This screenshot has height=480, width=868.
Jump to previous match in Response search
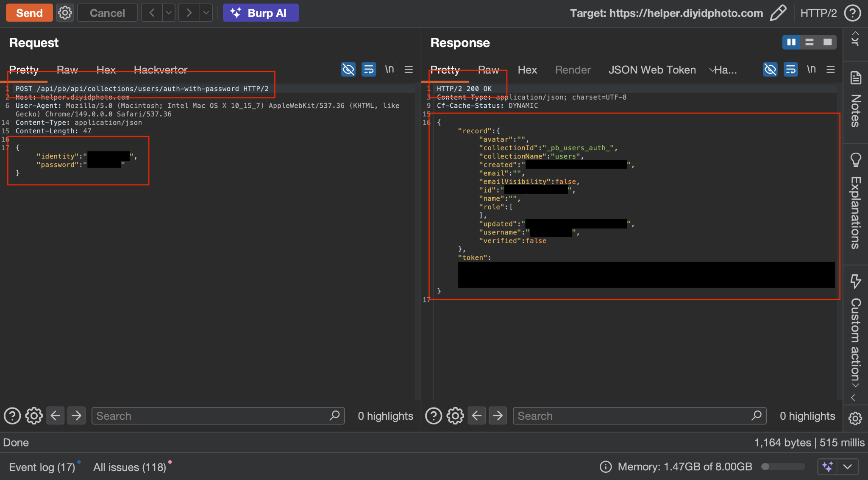(477, 416)
